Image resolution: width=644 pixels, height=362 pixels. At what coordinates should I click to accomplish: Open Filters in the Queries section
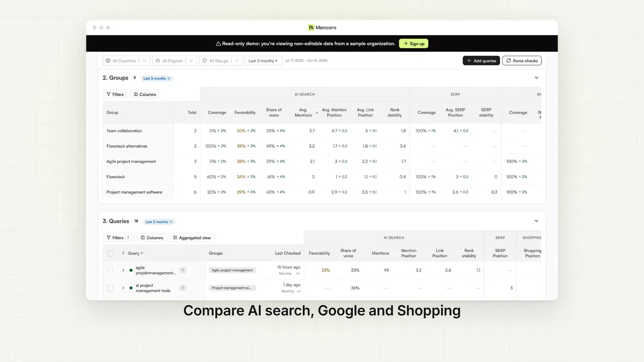click(x=118, y=238)
